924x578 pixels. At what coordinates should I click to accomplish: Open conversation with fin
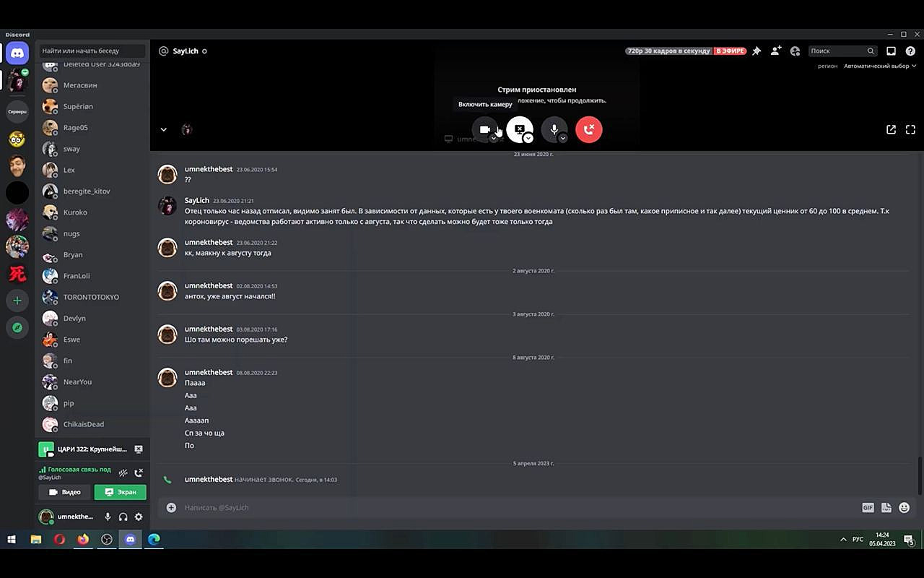[x=92, y=361]
